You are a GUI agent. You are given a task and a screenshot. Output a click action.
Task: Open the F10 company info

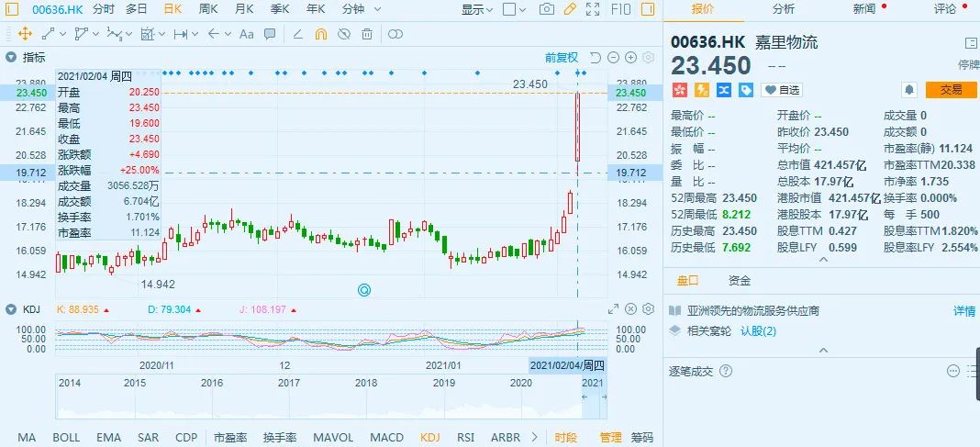tap(620, 9)
